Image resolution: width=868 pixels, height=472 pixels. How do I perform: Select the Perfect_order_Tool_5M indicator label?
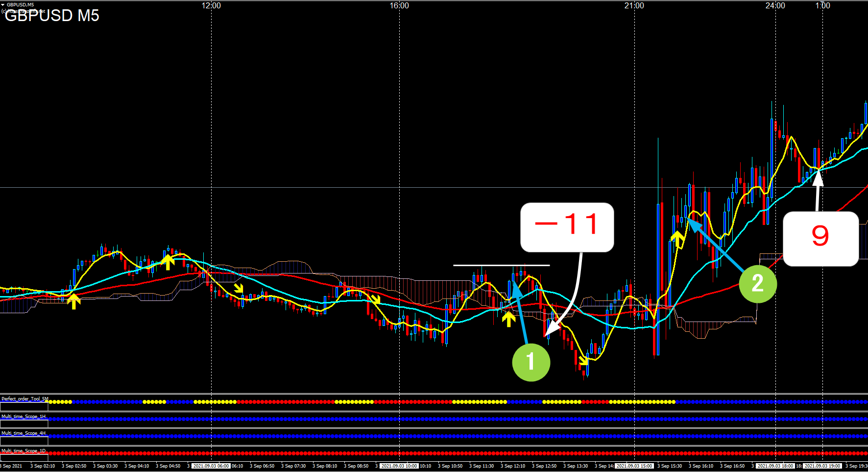(24, 399)
